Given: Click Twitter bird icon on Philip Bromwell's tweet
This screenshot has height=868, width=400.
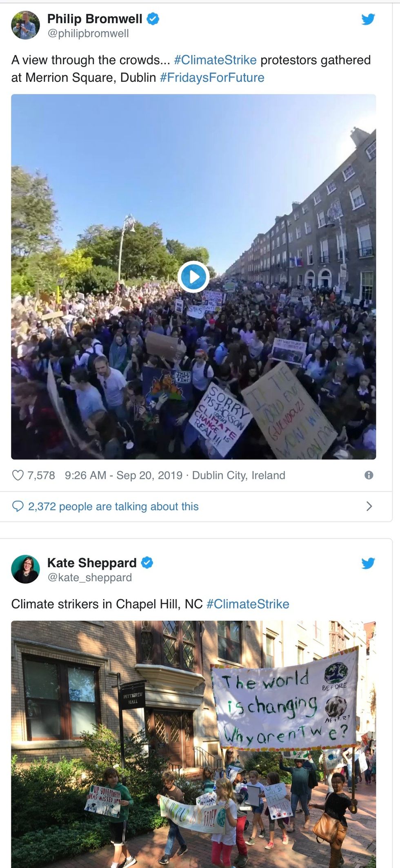Looking at the screenshot, I should [368, 19].
